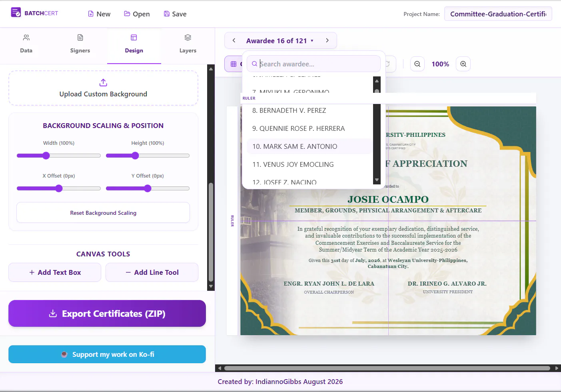Pick awardee 11. VENUS JOY EMOCLING
The width and height of the screenshot is (561, 392).
pyautogui.click(x=309, y=164)
